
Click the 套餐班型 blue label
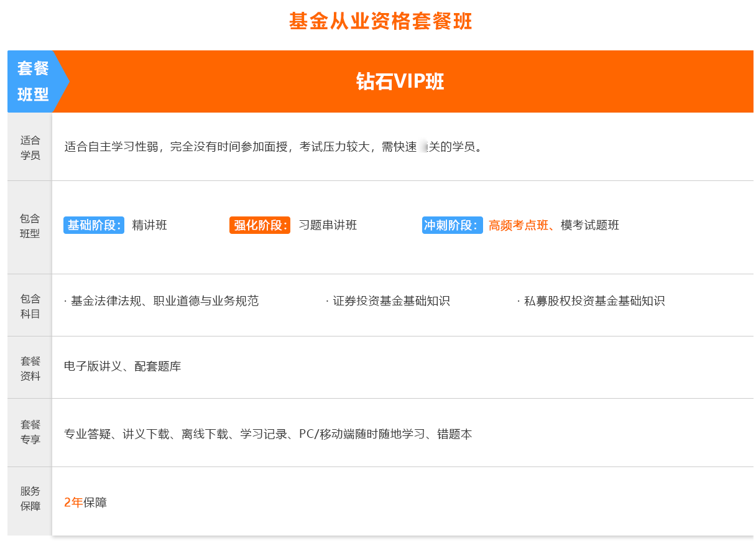tap(33, 81)
